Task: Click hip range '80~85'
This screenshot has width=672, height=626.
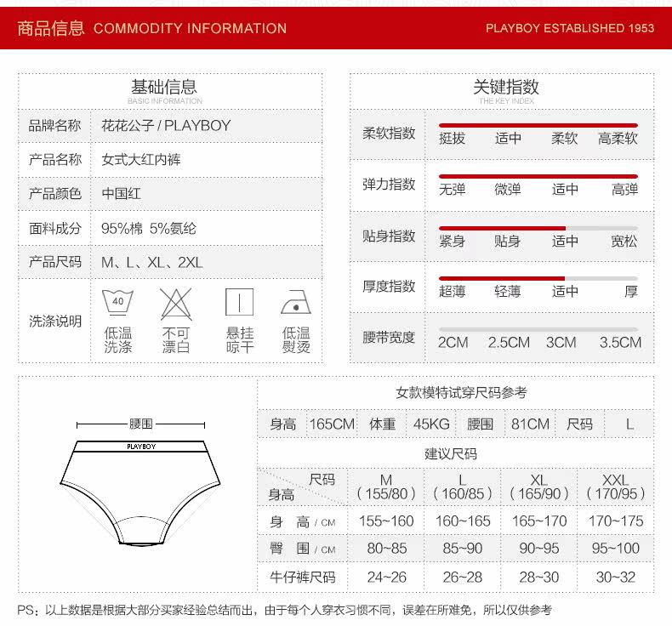Action: coord(386,549)
